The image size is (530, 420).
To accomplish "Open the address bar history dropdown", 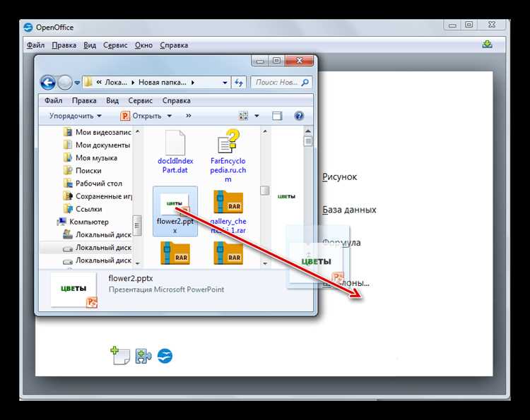I will (225, 83).
